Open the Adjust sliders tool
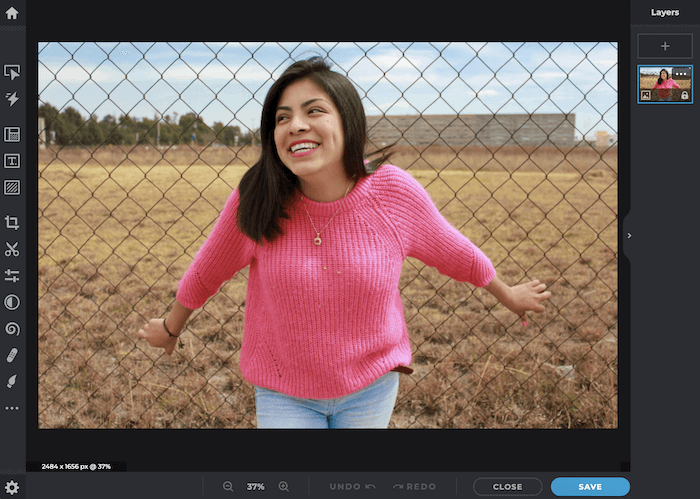This screenshot has height=499, width=700. pyautogui.click(x=12, y=275)
